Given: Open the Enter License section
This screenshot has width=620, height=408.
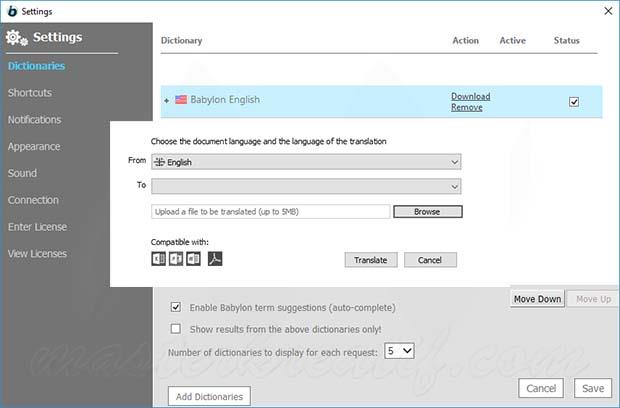Looking at the screenshot, I should [37, 227].
